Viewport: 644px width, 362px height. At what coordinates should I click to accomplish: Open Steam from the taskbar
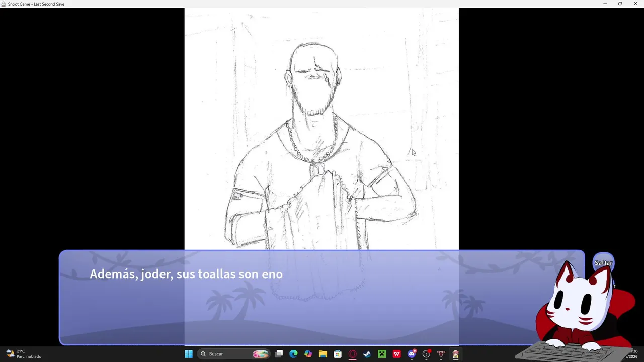367,354
